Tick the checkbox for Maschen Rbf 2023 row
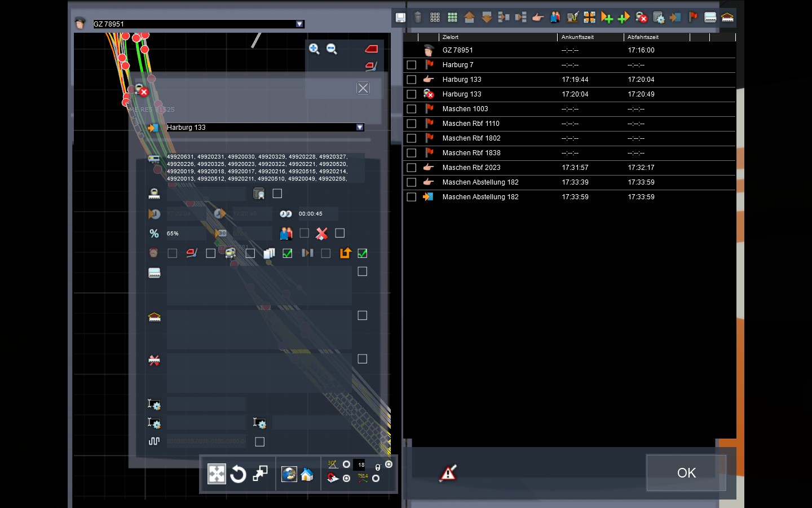 pyautogui.click(x=412, y=168)
